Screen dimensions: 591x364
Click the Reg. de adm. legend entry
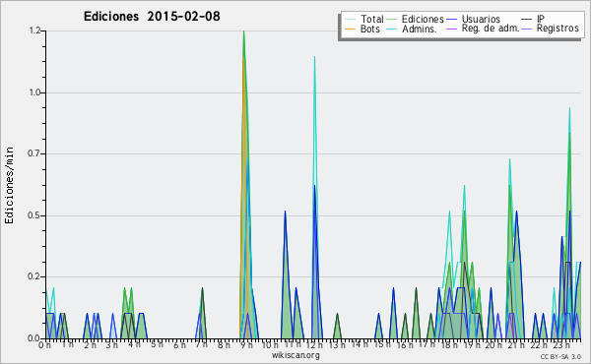pos(483,29)
